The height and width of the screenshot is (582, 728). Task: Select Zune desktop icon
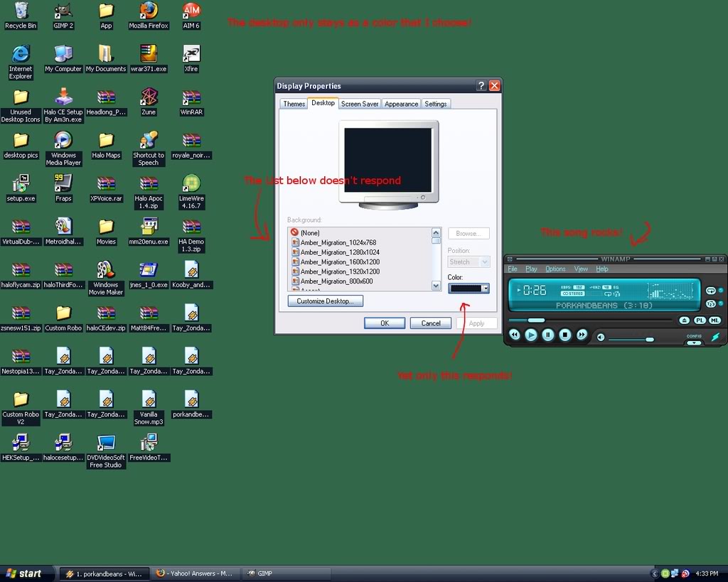[x=149, y=102]
